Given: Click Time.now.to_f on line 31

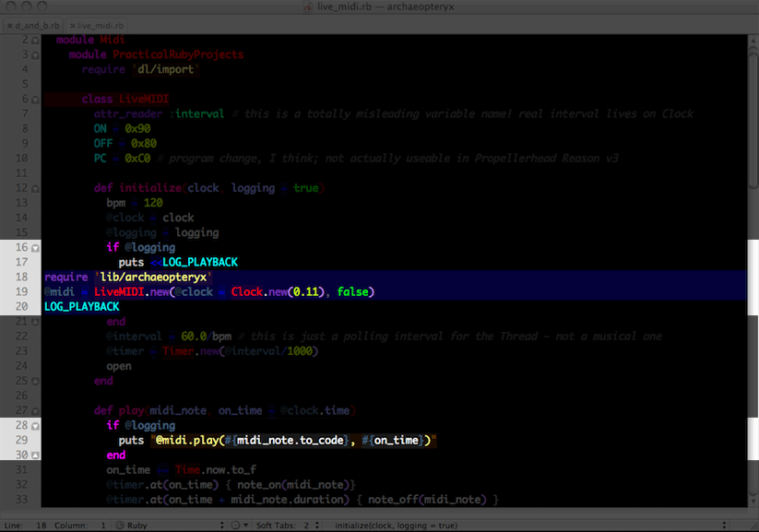Looking at the screenshot, I should [216, 470].
